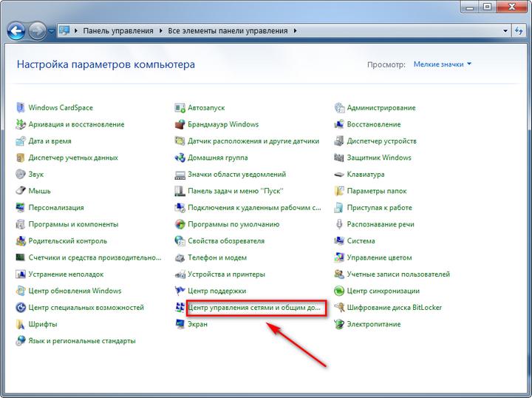532x398 pixels.
Task: Open Система link
Action: [x=361, y=240]
